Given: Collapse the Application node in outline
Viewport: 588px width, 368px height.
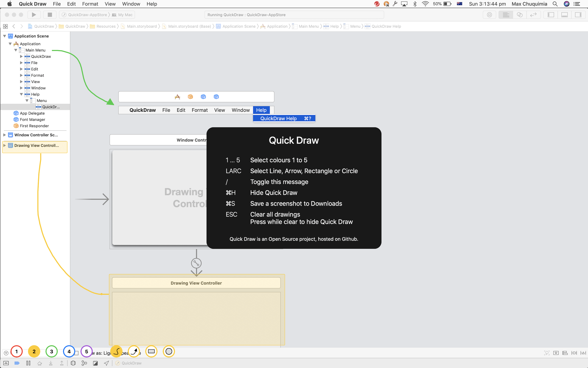Looking at the screenshot, I should 10,44.
